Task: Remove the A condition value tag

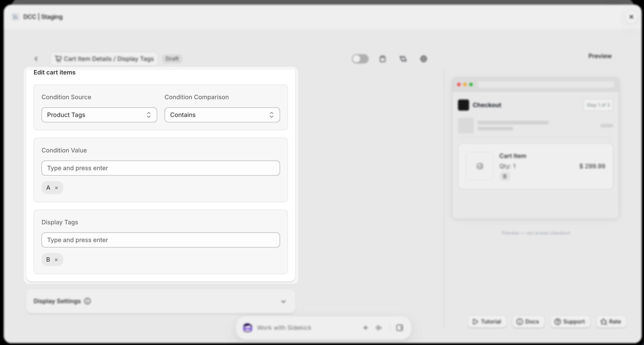Action: [56, 188]
